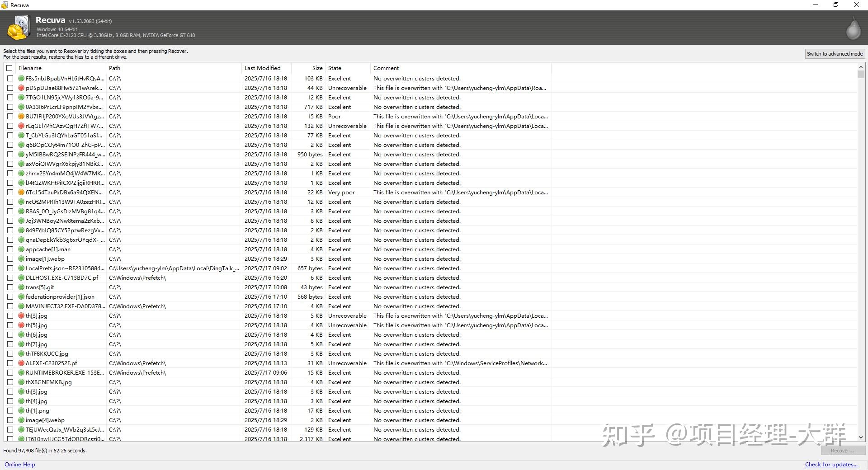Click the scrollbar down arrow

click(x=860, y=437)
